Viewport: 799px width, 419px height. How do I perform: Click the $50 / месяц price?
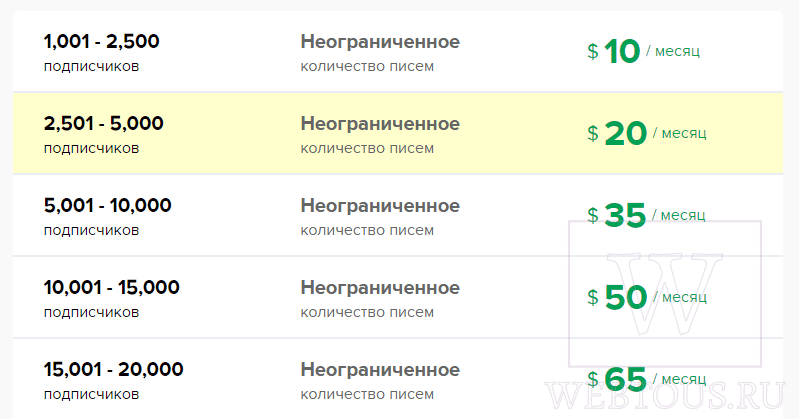click(x=647, y=298)
